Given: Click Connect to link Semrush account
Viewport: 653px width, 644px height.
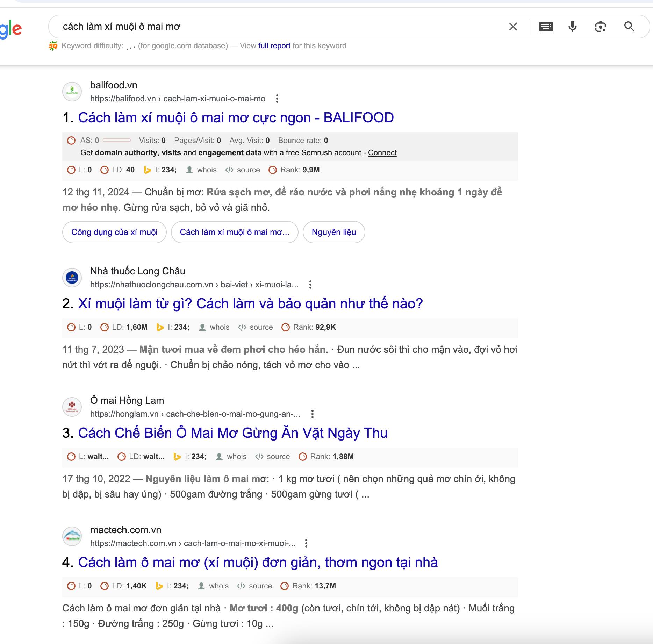Looking at the screenshot, I should 382,153.
